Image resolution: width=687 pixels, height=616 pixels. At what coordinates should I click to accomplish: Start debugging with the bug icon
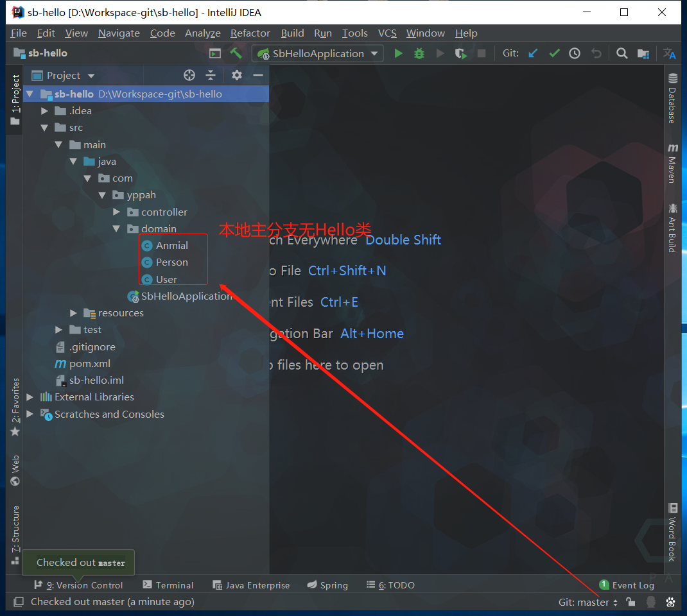click(419, 53)
